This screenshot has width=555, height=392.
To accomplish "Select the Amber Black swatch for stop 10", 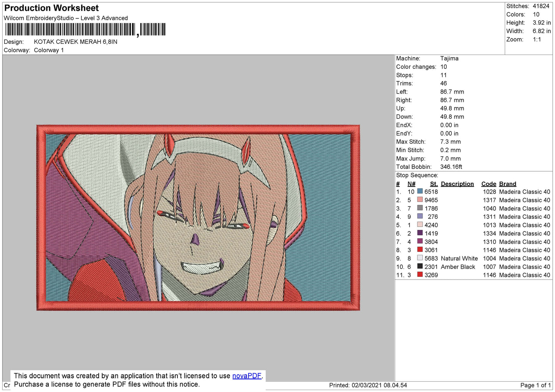I will (420, 266).
